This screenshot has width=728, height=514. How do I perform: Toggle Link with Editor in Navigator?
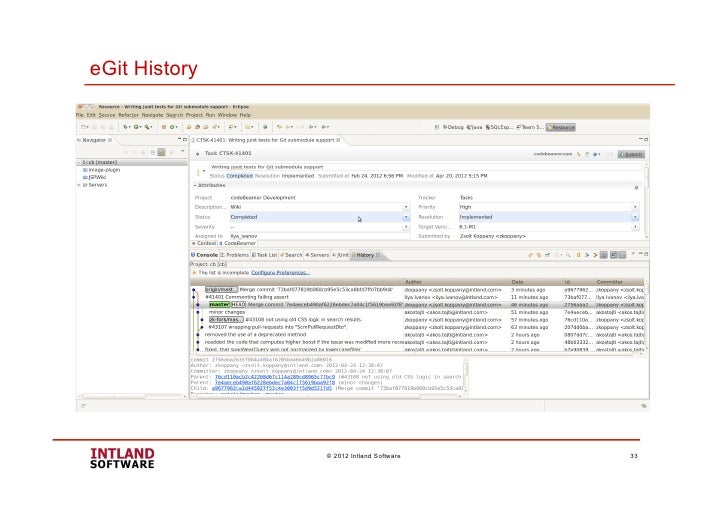click(162, 152)
